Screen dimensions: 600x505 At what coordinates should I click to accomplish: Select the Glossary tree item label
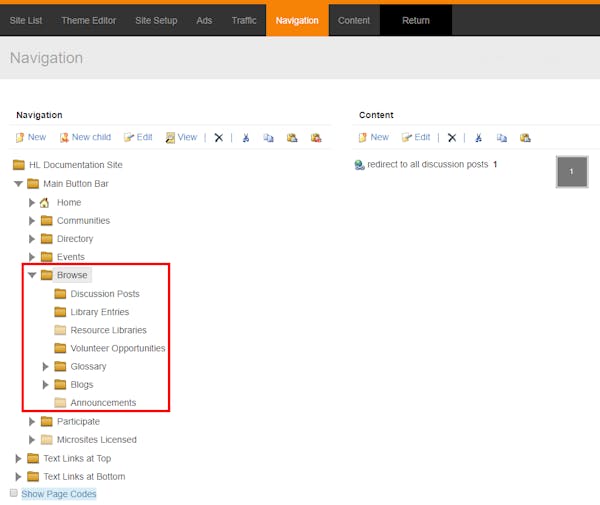88,367
